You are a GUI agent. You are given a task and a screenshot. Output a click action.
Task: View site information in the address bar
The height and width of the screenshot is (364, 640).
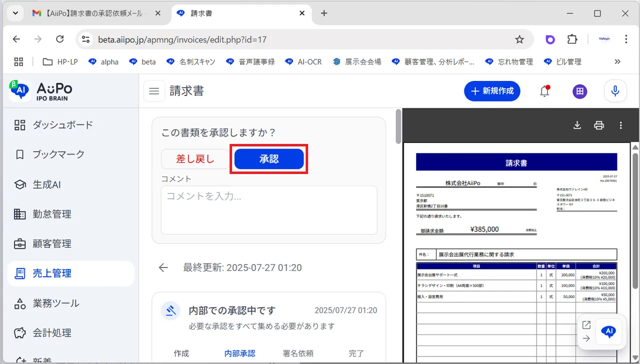click(x=85, y=39)
